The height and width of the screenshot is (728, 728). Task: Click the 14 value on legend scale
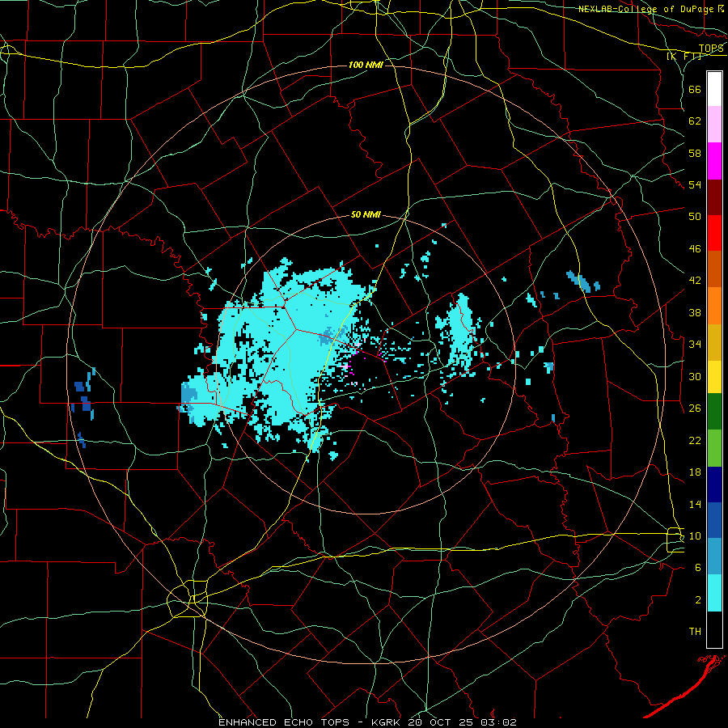pos(695,504)
